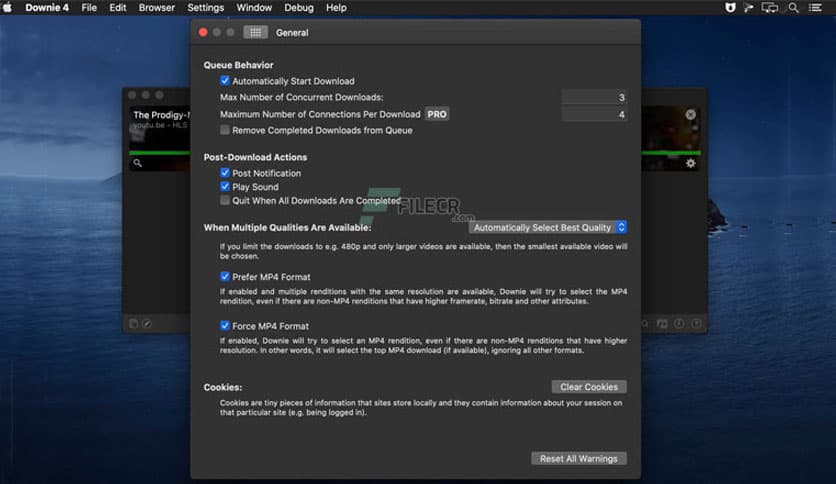
Task: Open the Browser menu
Action: pyautogui.click(x=156, y=7)
